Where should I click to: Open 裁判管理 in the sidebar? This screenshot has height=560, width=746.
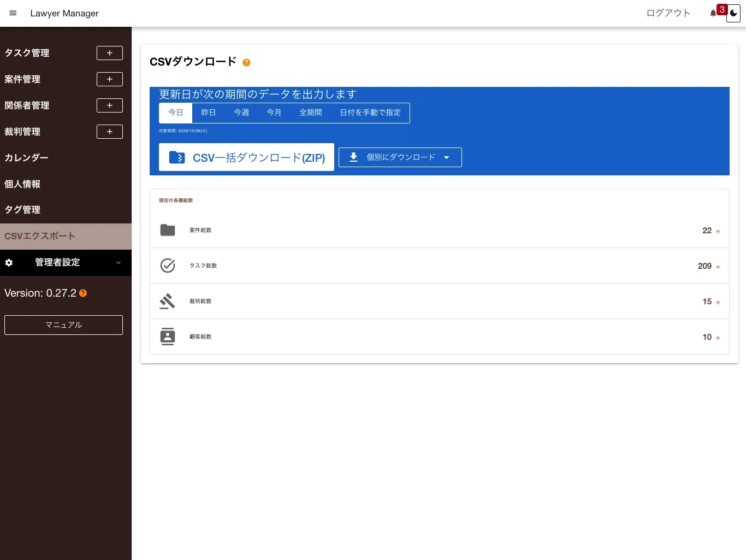[22, 132]
